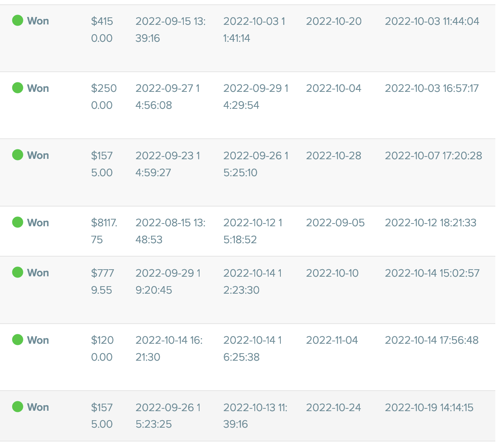Click the 2022-11-04 date cell
This screenshot has width=504, height=447.
pos(332,340)
